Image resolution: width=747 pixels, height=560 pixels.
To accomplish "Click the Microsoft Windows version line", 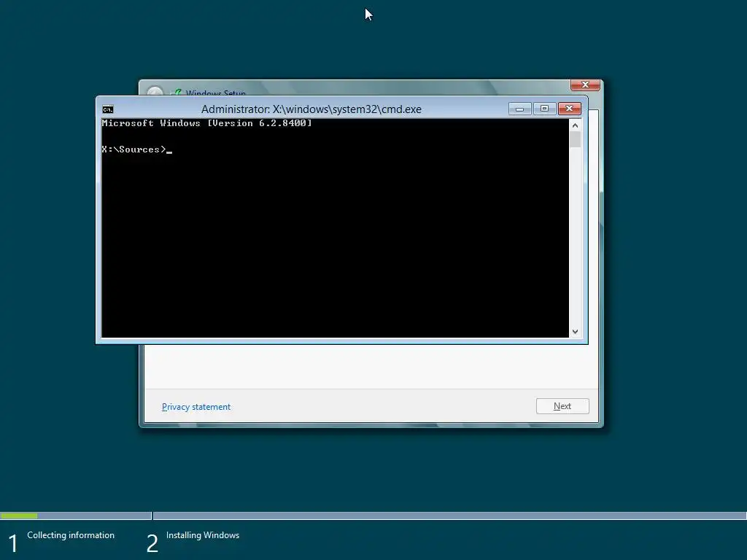I will (x=206, y=123).
